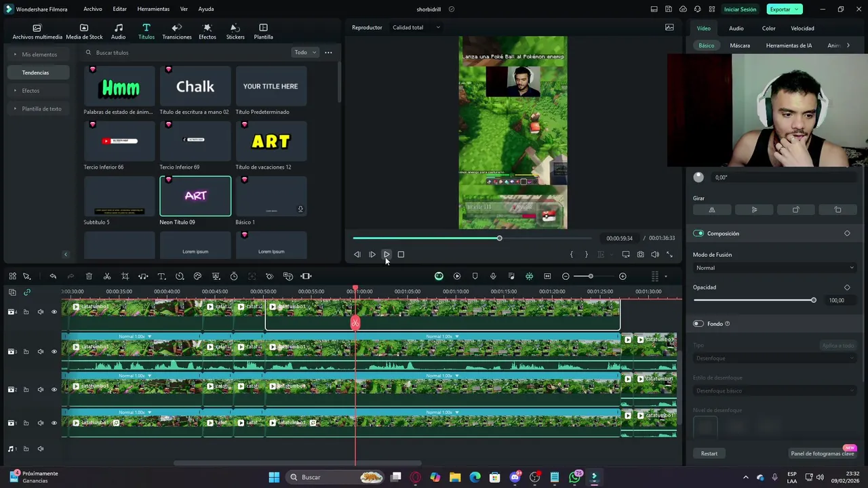This screenshot has width=868, height=488.
Task: Hide video track 4 with eye icon
Action: (54, 312)
